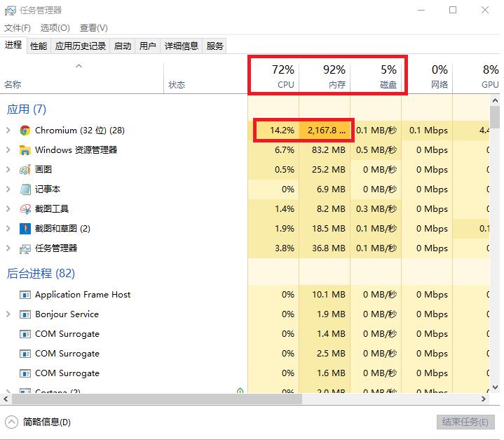The image size is (504, 440).
Task: Sort processes by CPU column
Action: (x=273, y=77)
